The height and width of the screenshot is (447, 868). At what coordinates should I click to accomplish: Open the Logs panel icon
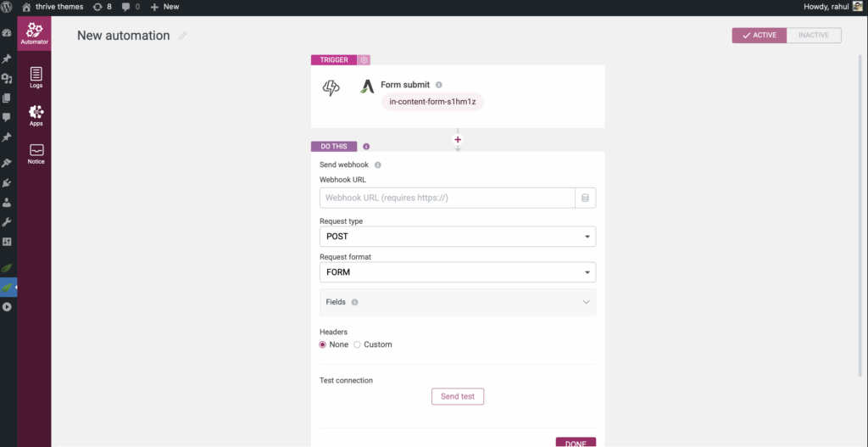click(x=35, y=77)
